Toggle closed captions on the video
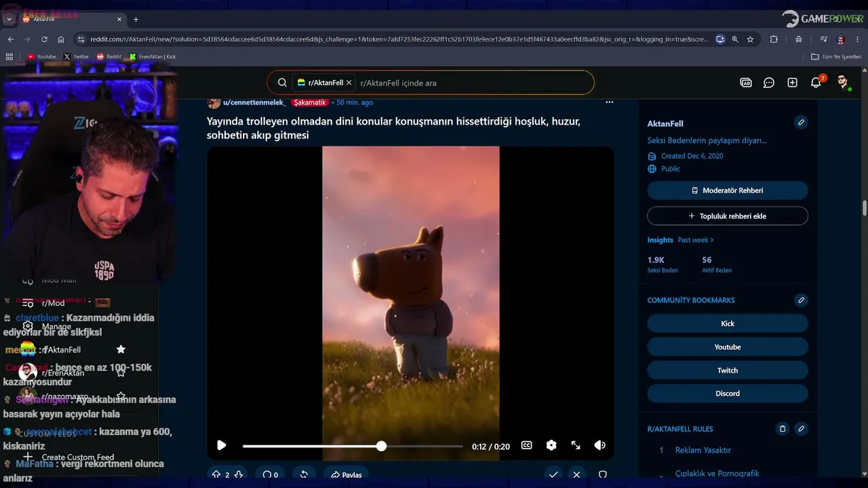The image size is (868, 488). coord(526,445)
